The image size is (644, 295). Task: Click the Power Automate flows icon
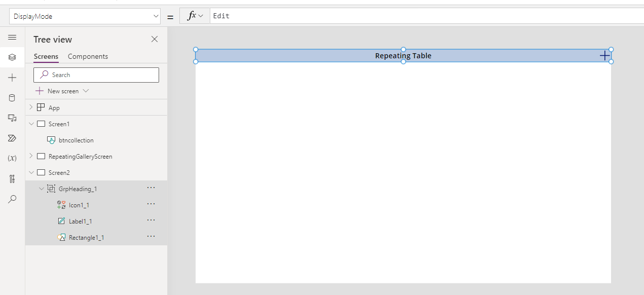(x=12, y=138)
